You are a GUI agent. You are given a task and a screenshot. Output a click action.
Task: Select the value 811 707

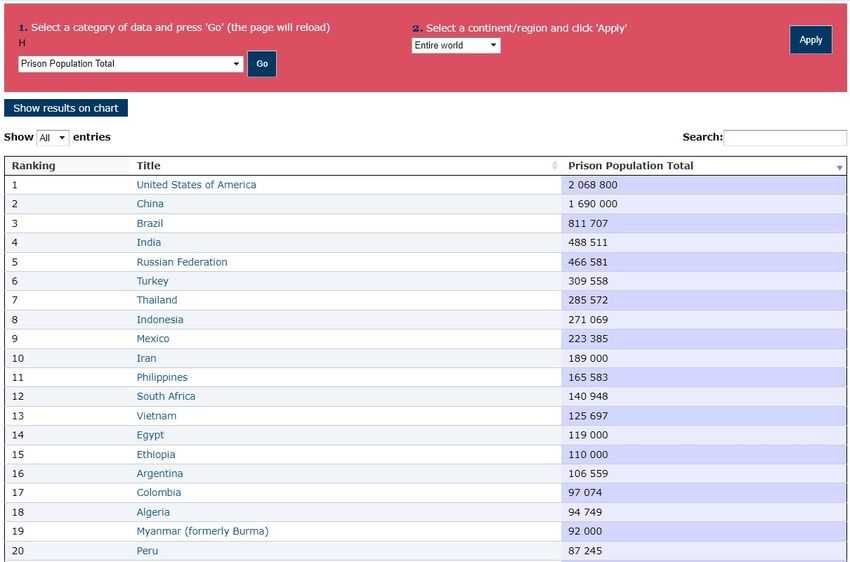point(588,223)
